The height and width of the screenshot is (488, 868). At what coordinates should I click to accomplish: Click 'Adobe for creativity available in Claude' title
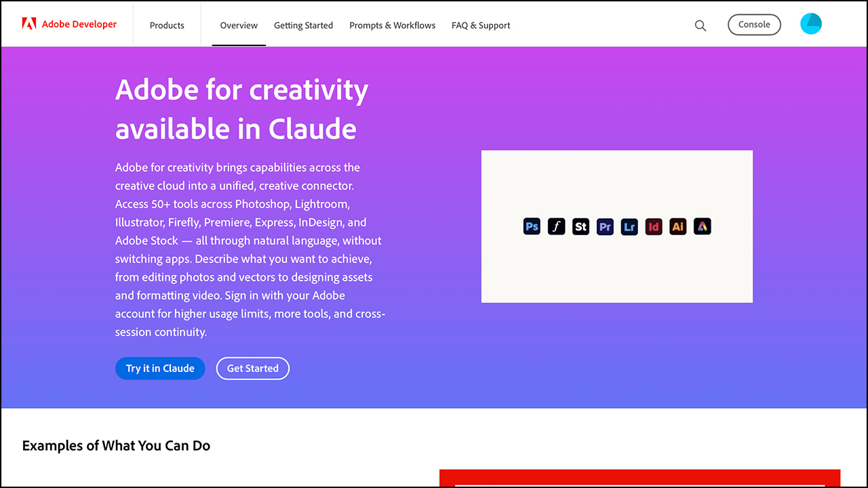coord(242,108)
